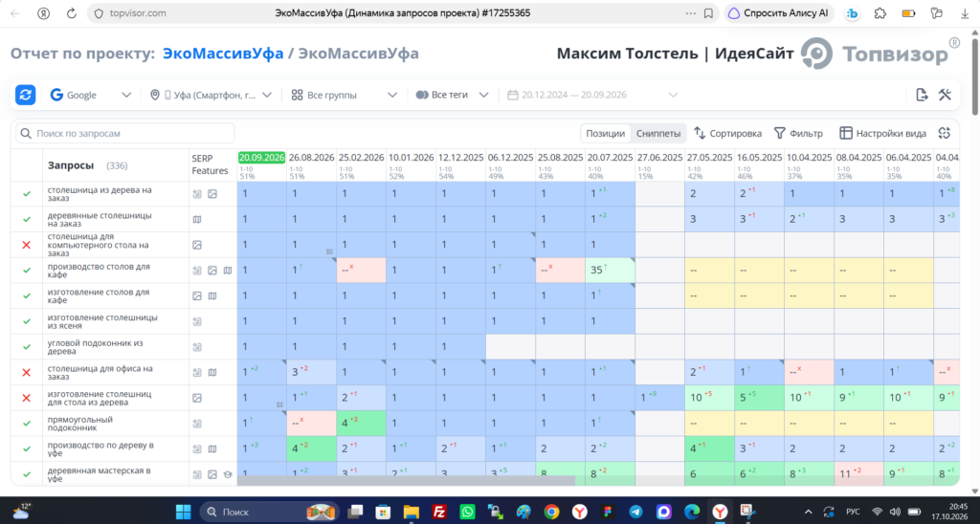Viewport: 980px width, 524px height.
Task: Click the horizontal table scrollbar
Action: coord(406,481)
